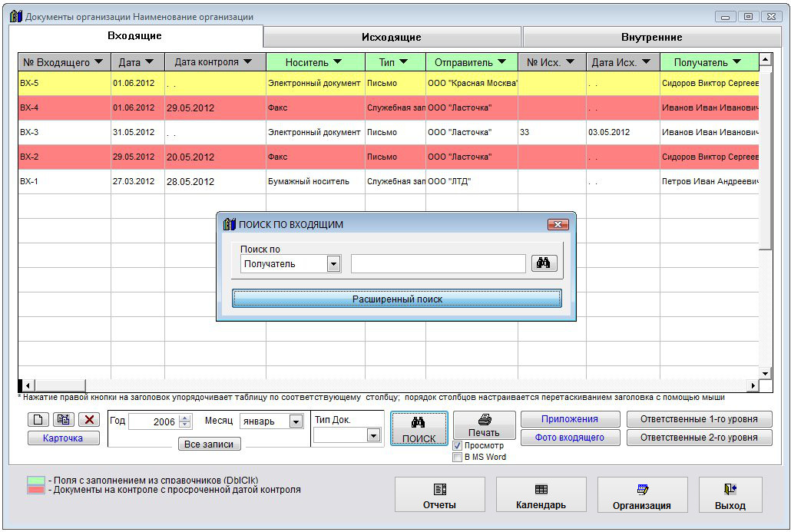Click the copy record icon button
791x532 pixels.
tap(64, 420)
